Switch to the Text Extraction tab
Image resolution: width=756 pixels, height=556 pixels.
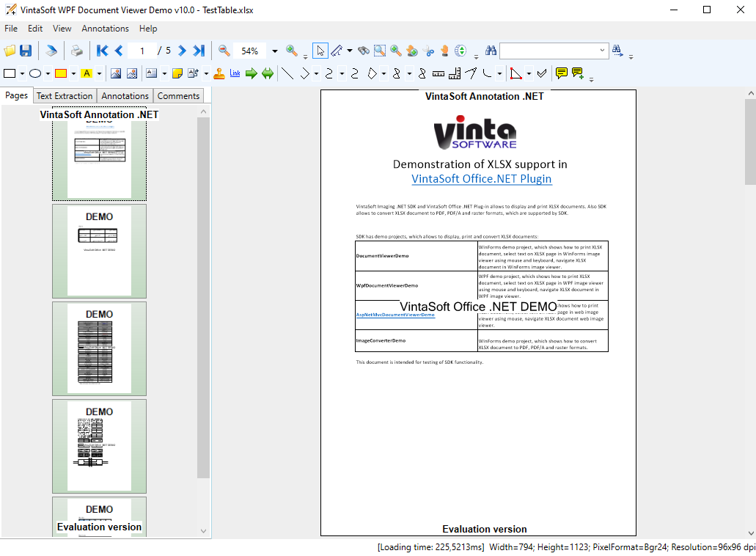pos(65,96)
